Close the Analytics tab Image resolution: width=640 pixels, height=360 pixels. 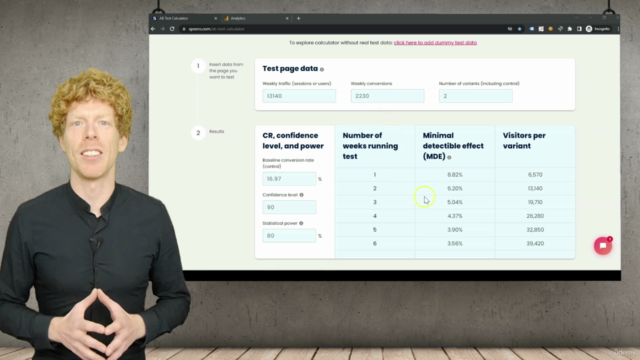click(x=287, y=18)
